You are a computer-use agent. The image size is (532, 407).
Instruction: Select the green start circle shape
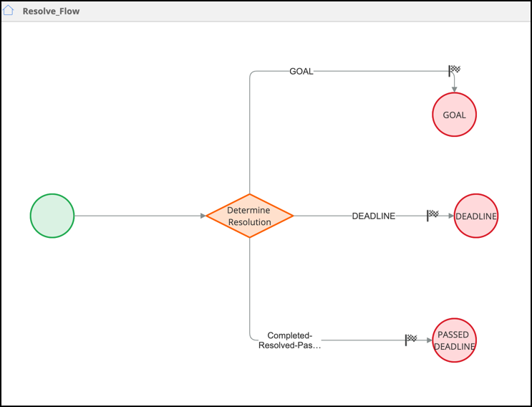click(x=52, y=216)
